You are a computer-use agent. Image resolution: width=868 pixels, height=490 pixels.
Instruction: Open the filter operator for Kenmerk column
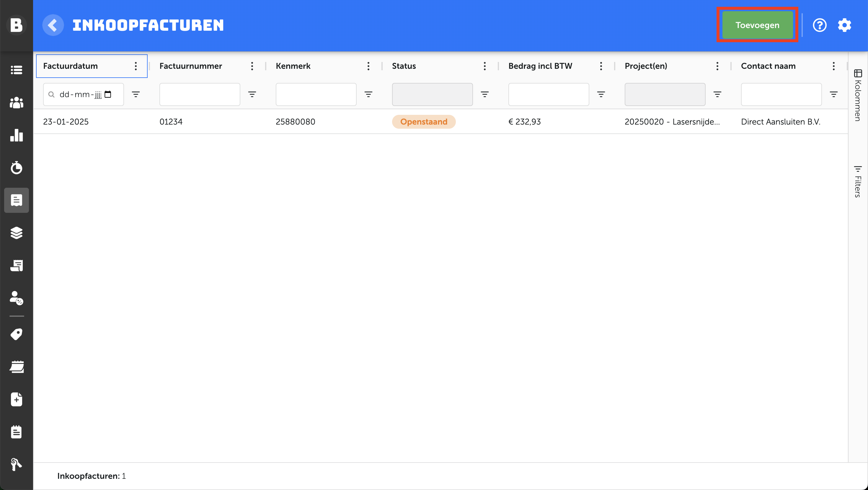point(368,94)
